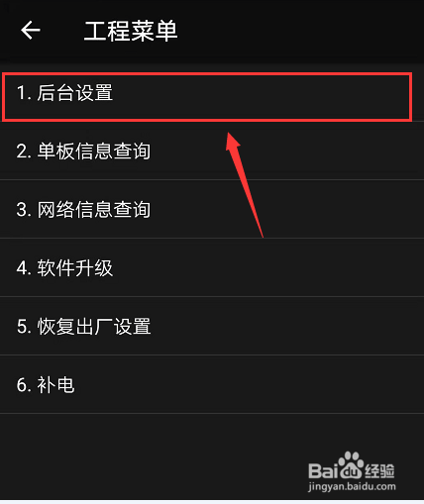Screen dimensions: 424x504
Task: Click the digit 4 before 软件升级
Action: tap(22, 268)
